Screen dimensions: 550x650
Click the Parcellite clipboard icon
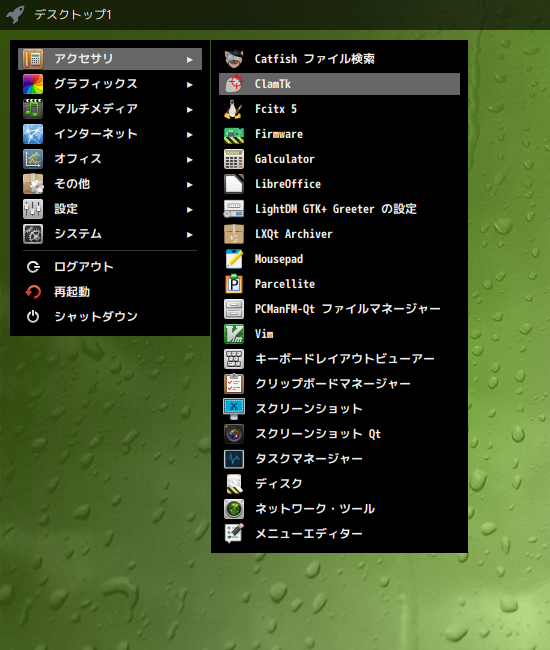[234, 284]
